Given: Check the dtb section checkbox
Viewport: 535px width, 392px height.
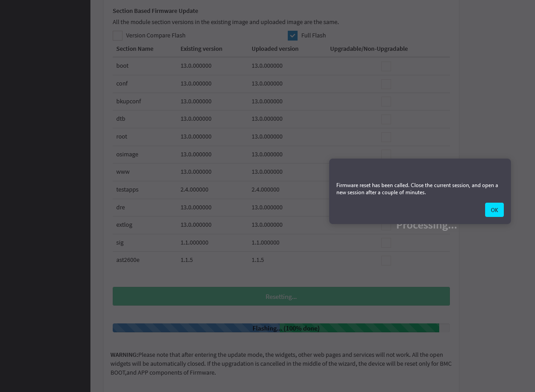Looking at the screenshot, I should pos(386,119).
